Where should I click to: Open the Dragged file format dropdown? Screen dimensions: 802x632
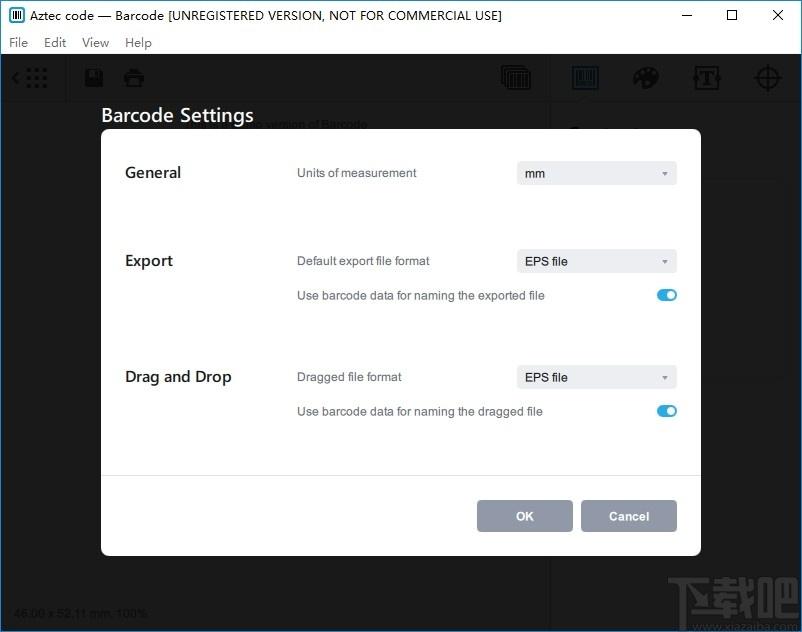[x=596, y=377]
